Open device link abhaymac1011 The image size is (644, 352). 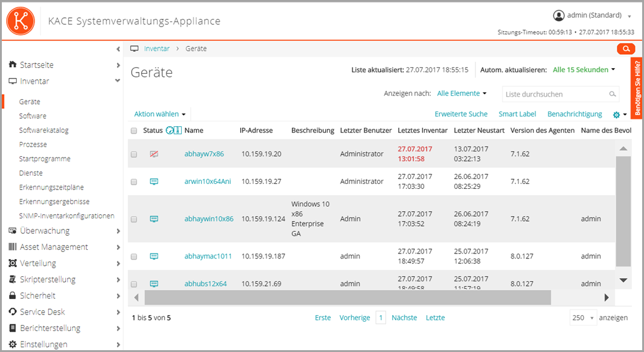click(x=208, y=256)
